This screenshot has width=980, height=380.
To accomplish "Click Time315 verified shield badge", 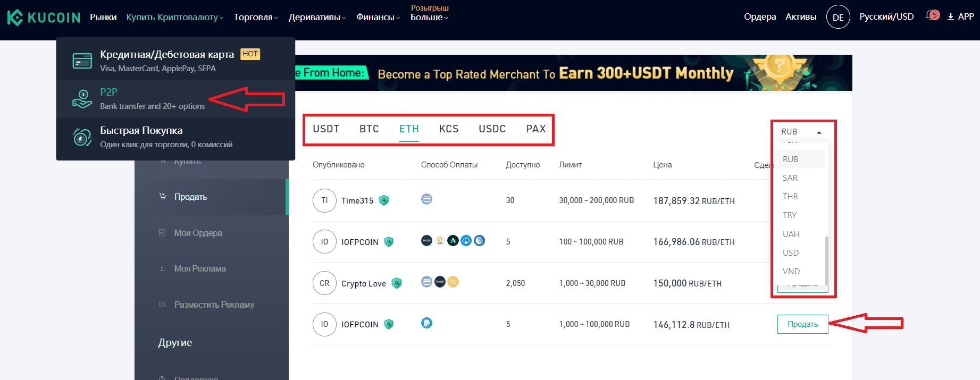I will point(384,200).
